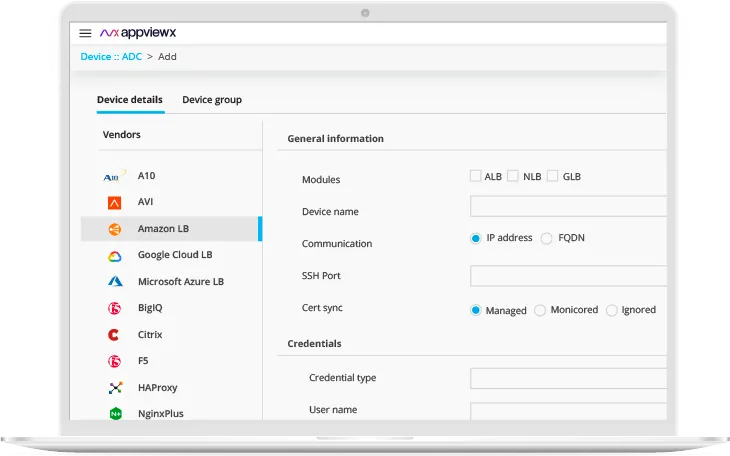This screenshot has height=456, width=730.
Task: Open the Credential type field
Action: (x=568, y=378)
